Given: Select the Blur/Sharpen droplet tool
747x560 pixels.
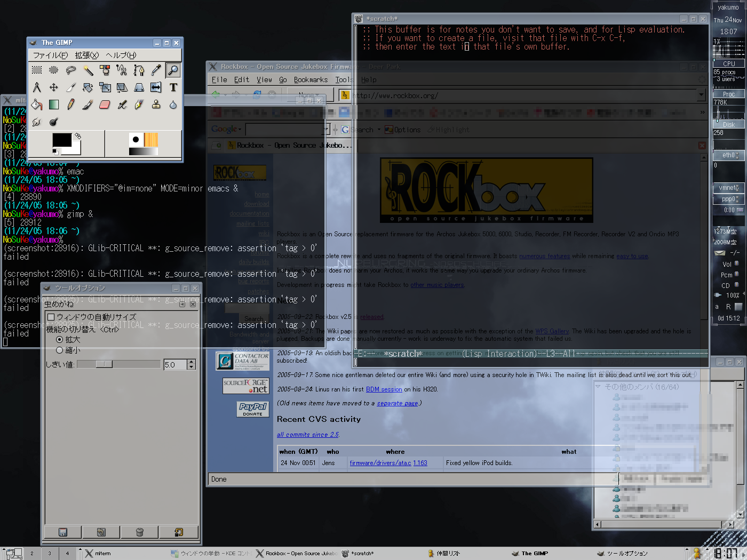Looking at the screenshot, I should 173,104.
